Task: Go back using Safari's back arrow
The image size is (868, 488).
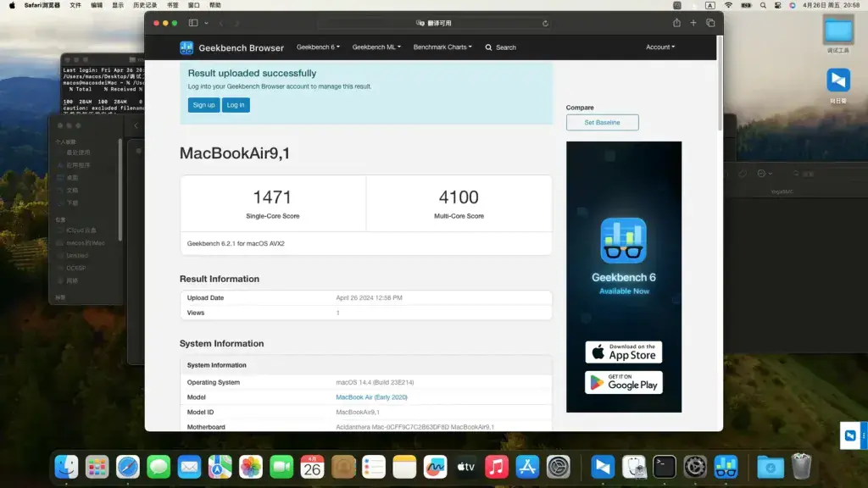Action: tap(221, 23)
